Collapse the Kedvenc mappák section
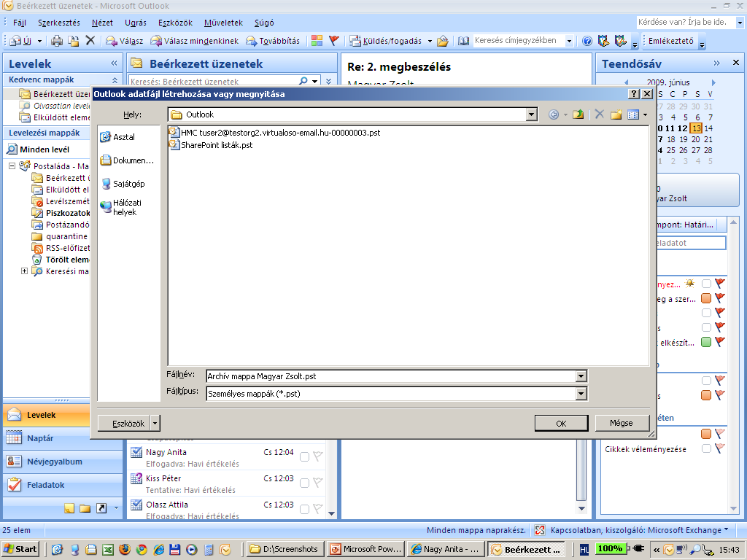 (x=115, y=80)
